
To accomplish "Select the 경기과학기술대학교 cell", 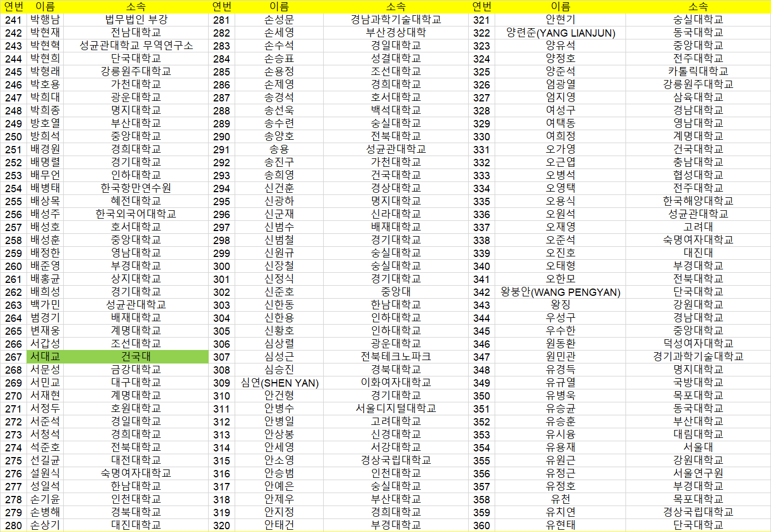I will 698,357.
